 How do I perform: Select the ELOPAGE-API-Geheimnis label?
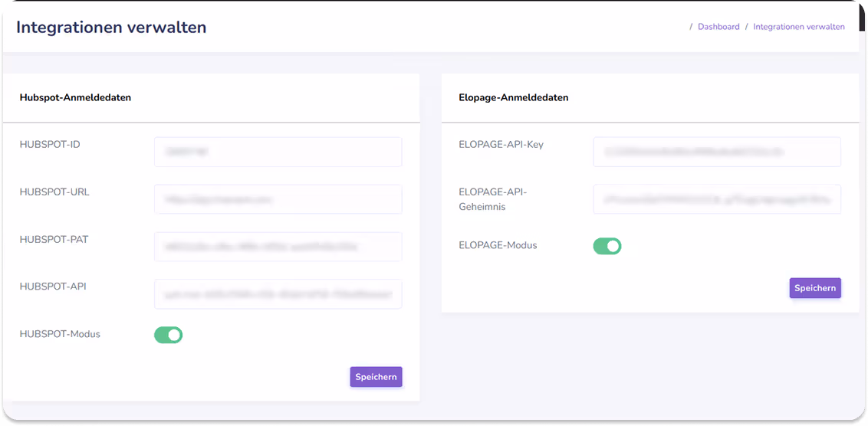(x=493, y=199)
